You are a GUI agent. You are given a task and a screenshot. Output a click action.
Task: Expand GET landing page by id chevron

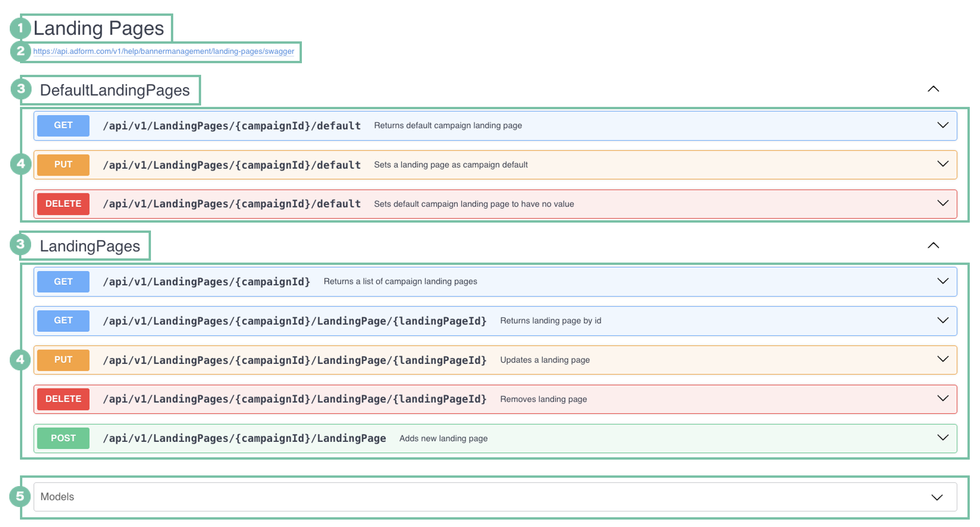943,320
